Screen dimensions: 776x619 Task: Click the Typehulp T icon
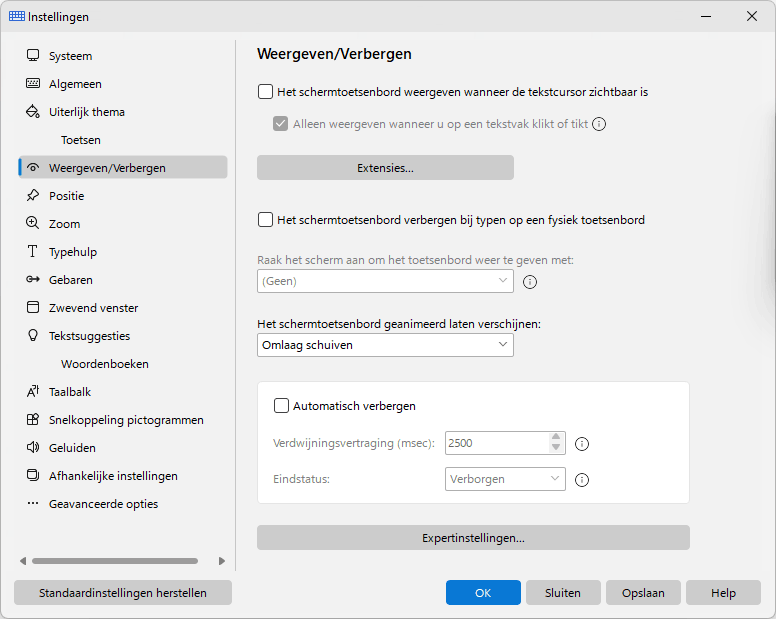[x=33, y=251]
